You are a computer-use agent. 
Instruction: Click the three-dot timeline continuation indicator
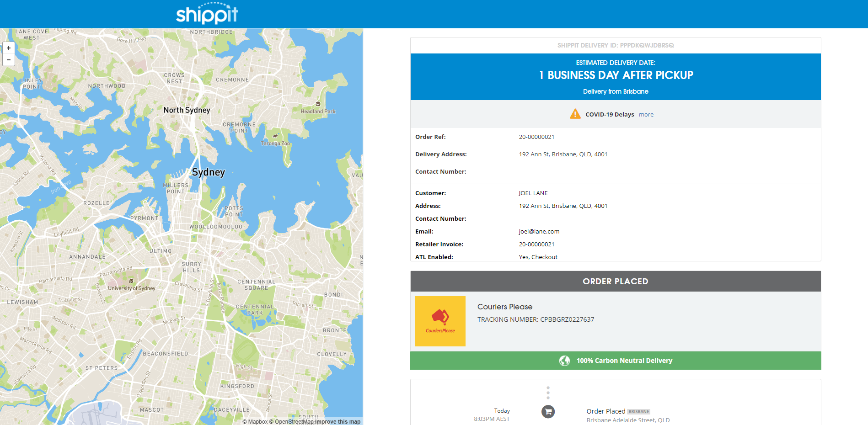pyautogui.click(x=548, y=393)
